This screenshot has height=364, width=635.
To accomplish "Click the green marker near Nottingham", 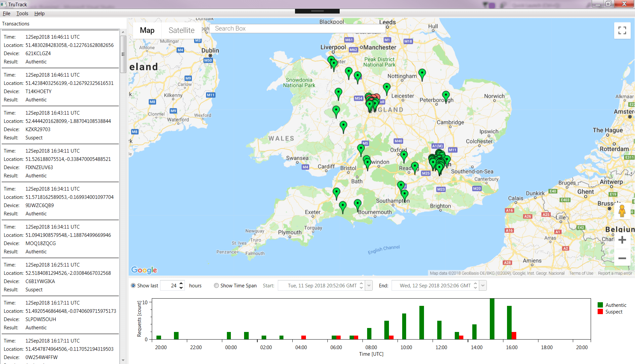I will [x=422, y=75].
